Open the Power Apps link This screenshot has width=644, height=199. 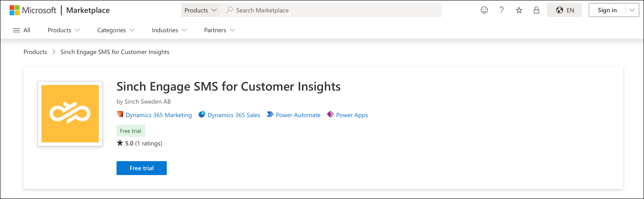352,115
